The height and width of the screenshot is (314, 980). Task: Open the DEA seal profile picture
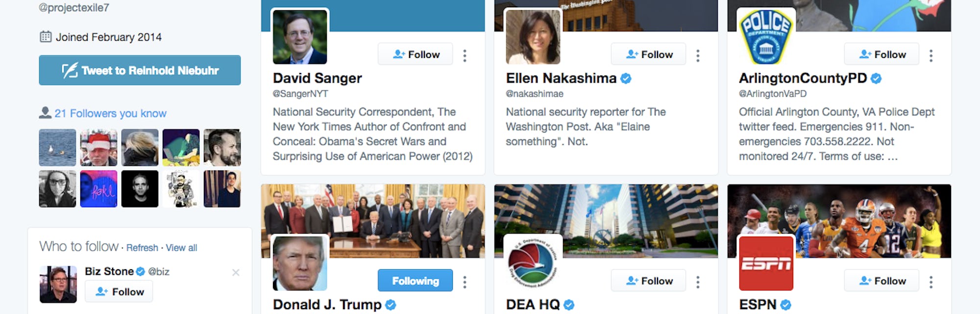(x=533, y=263)
